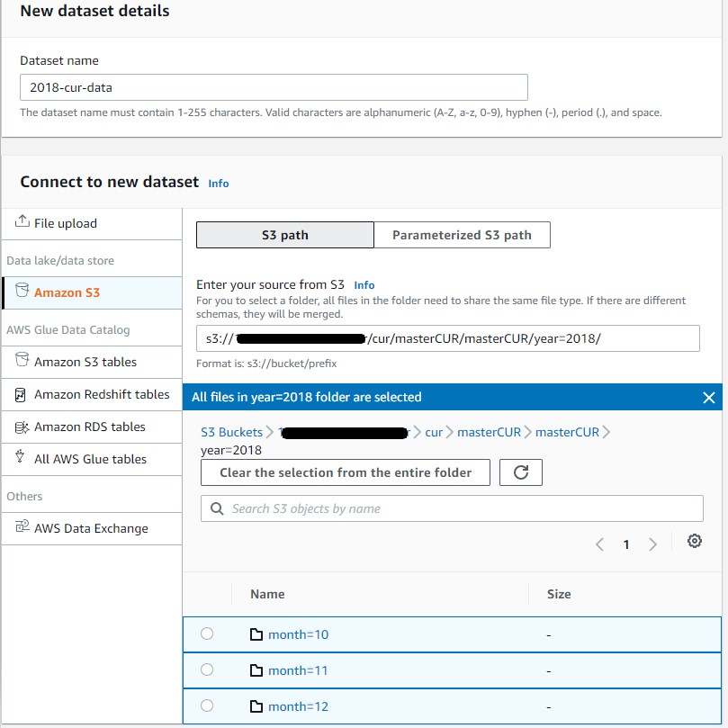
Task: Switch to Parameterized S3 path tab
Action: tap(462, 235)
